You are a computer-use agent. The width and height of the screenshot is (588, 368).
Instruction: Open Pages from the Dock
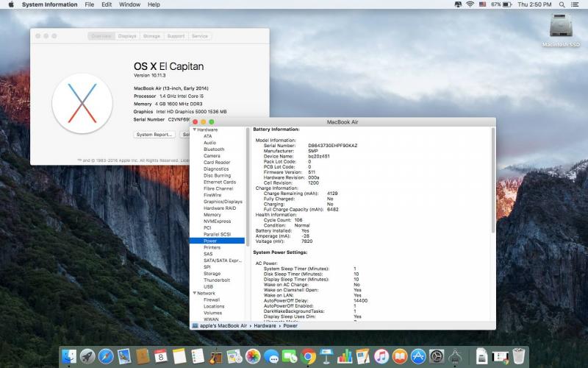pyautogui.click(x=363, y=356)
